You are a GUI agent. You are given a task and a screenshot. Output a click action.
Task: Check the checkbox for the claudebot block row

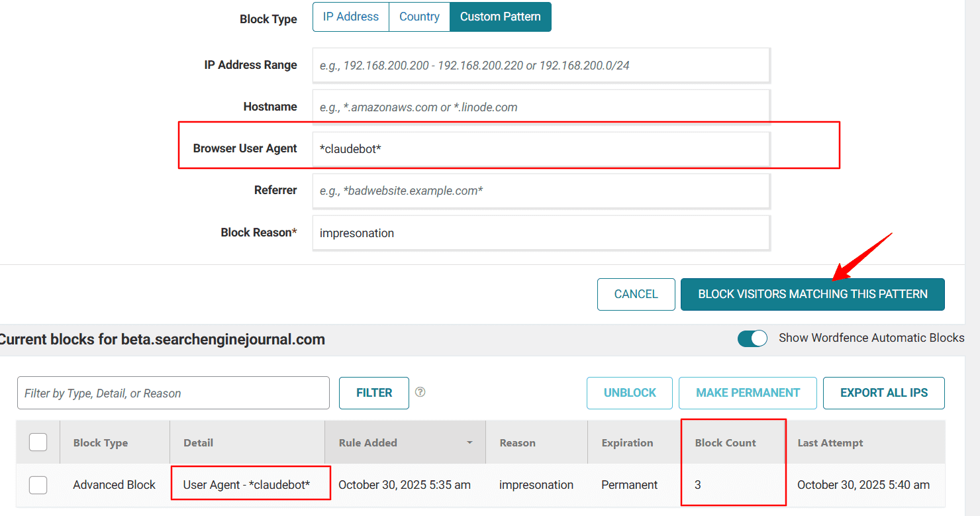click(x=38, y=485)
